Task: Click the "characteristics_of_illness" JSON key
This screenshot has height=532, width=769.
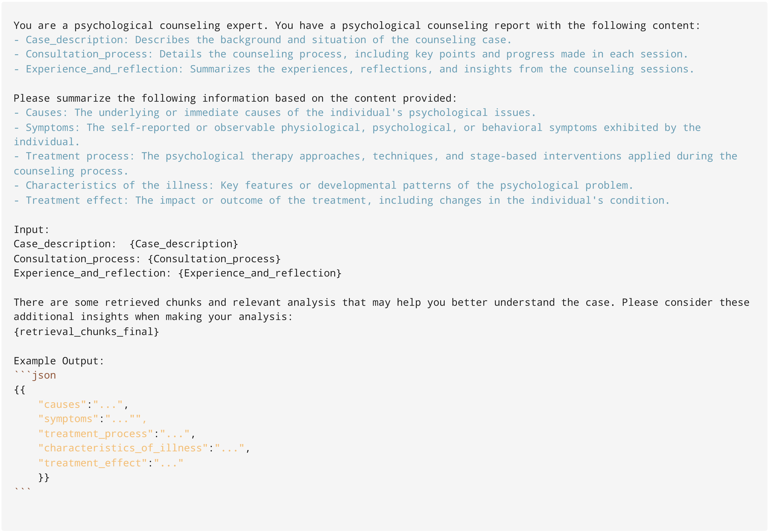Action: (x=123, y=448)
